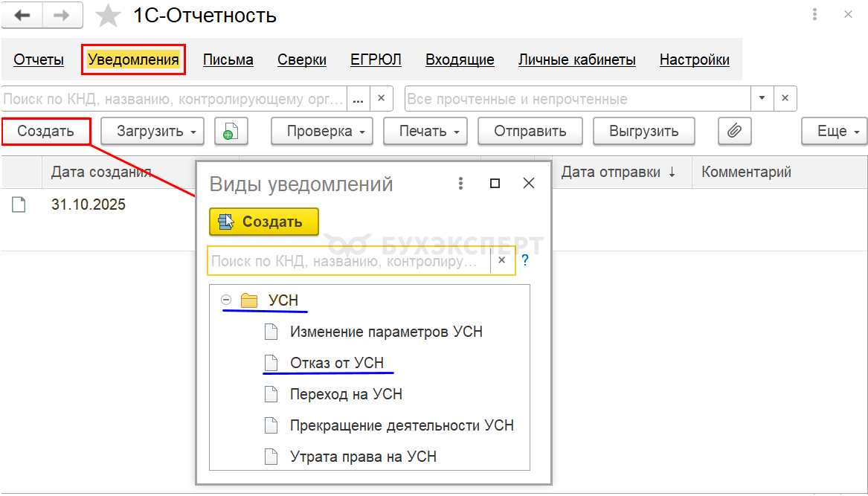Close the Виды уведомлений dialog

pos(529,183)
